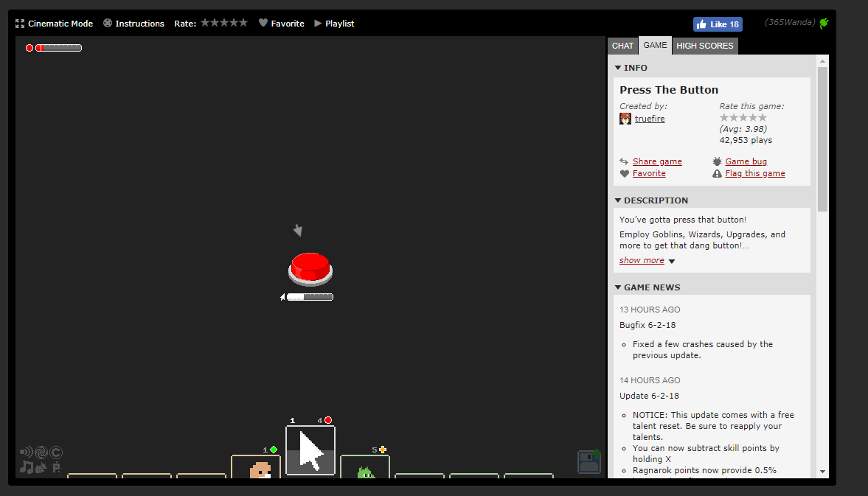This screenshot has width=868, height=496.
Task: Toggle game sound effects speaker icon
Action: [26, 453]
